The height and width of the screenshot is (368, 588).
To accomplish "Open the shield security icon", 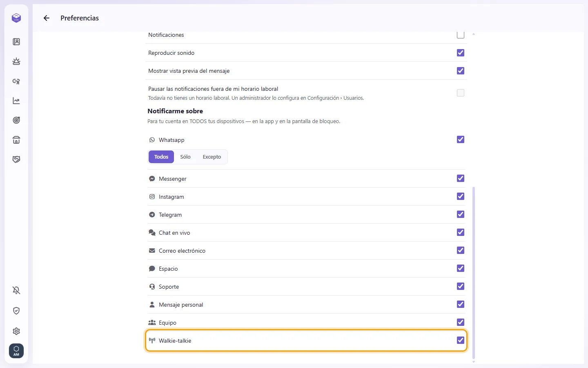I will pos(16,311).
